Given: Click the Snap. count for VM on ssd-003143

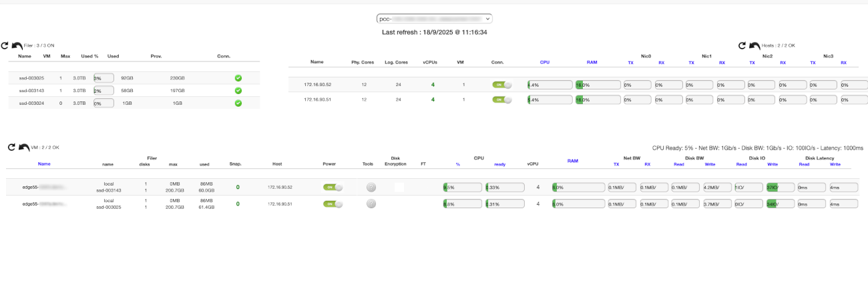Looking at the screenshot, I should 237,188.
